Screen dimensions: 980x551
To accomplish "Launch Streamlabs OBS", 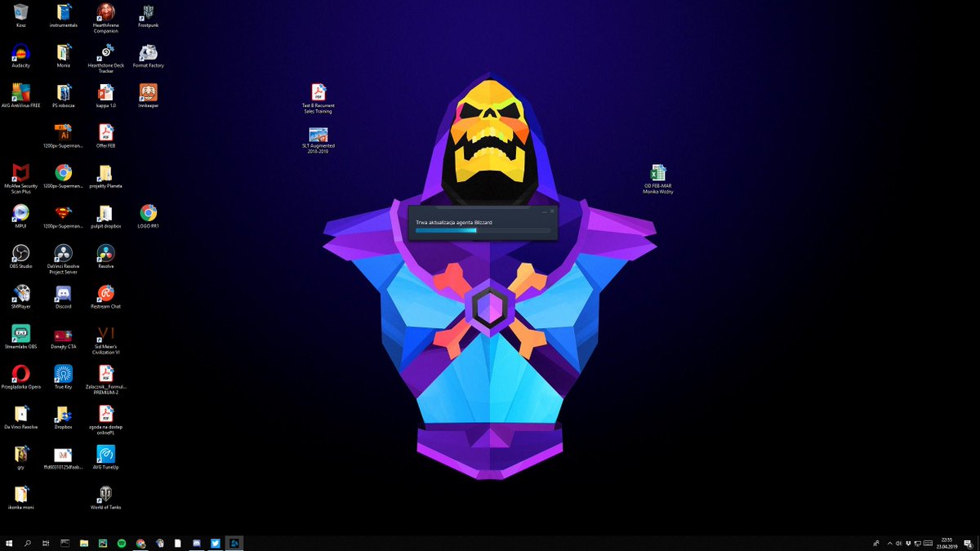I will (21, 335).
